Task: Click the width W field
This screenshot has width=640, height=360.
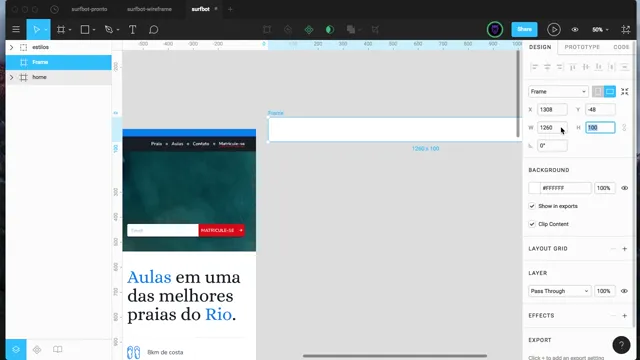Action: (x=552, y=128)
